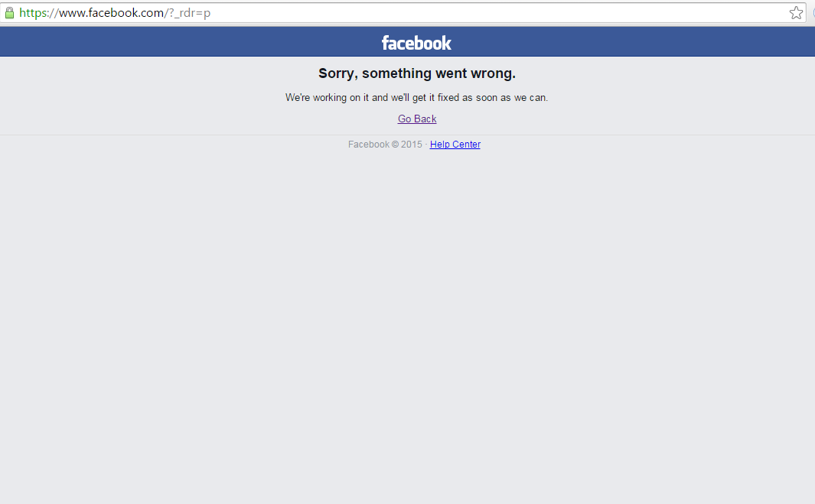Image resolution: width=815 pixels, height=504 pixels.
Task: Follow the Go Back link
Action: click(417, 119)
